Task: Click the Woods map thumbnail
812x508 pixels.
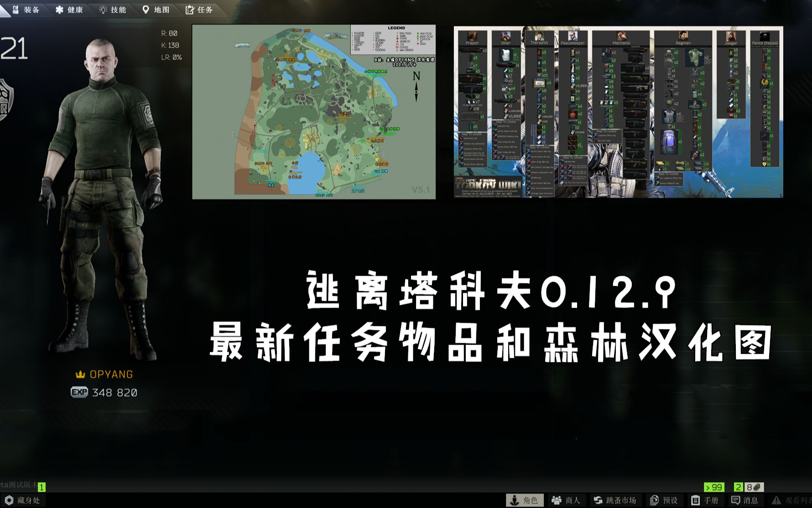Action: (315, 112)
